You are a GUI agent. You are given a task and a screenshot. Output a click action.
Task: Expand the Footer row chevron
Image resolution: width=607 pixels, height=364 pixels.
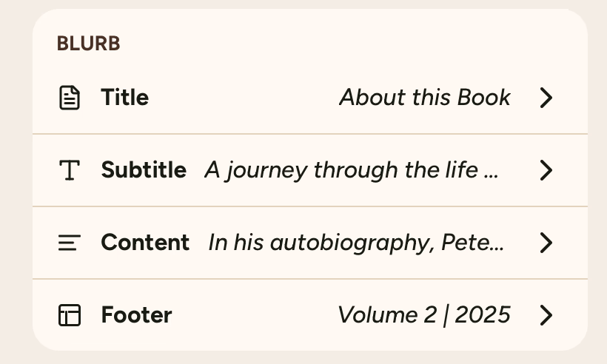pos(546,315)
